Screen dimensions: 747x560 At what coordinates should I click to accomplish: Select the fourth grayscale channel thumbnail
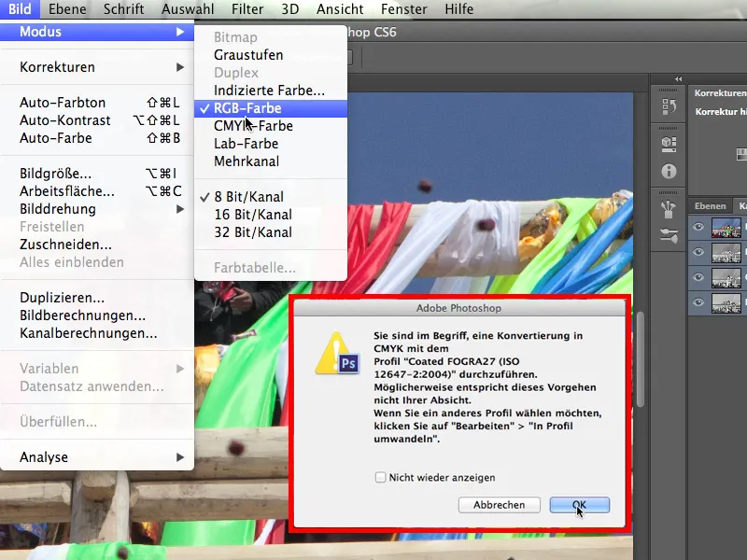(x=726, y=303)
